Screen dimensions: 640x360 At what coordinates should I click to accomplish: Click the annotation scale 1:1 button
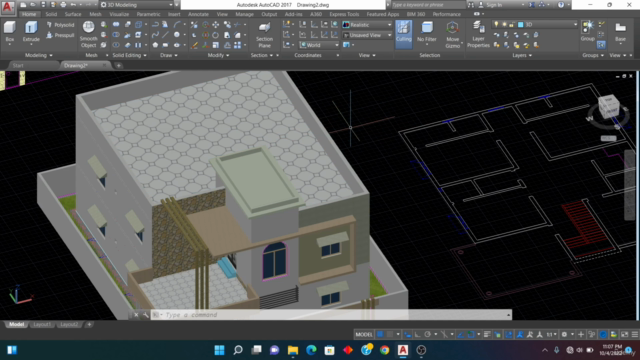[x=550, y=334]
